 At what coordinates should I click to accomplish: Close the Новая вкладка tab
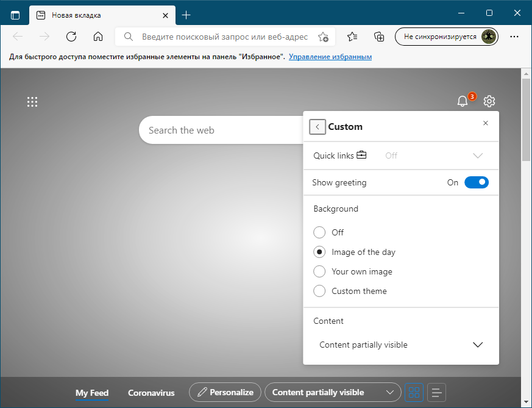165,15
